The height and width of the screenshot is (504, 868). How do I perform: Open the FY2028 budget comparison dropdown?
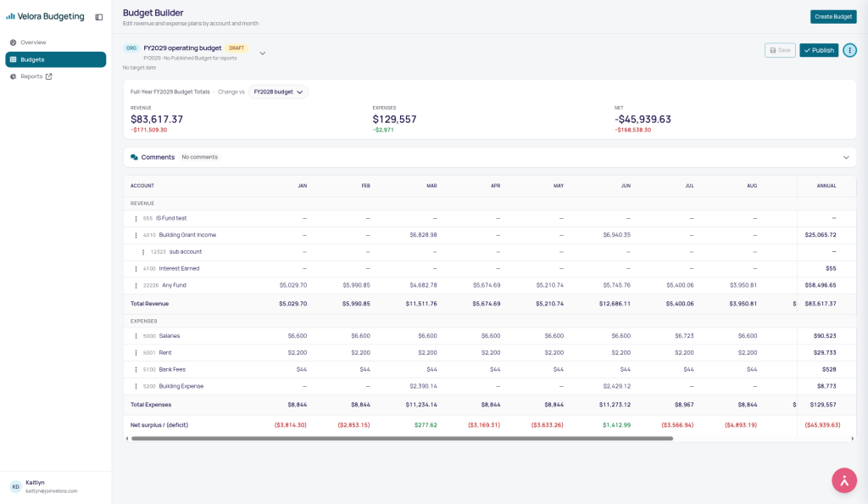(x=278, y=92)
